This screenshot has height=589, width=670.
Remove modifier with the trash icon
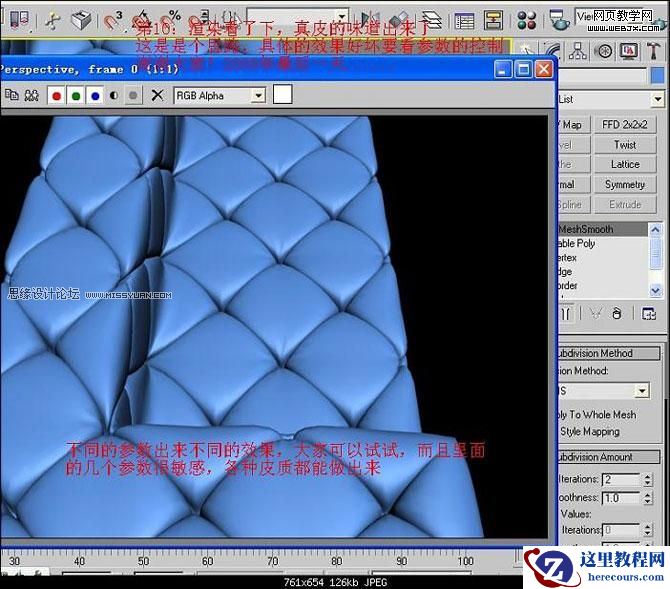point(616,313)
